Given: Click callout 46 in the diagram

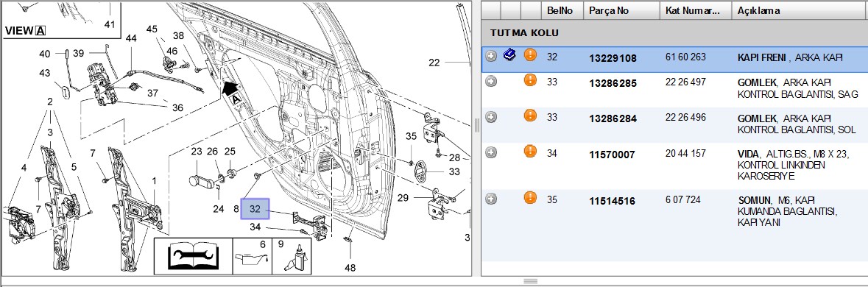Looking at the screenshot, I should click(172, 51).
